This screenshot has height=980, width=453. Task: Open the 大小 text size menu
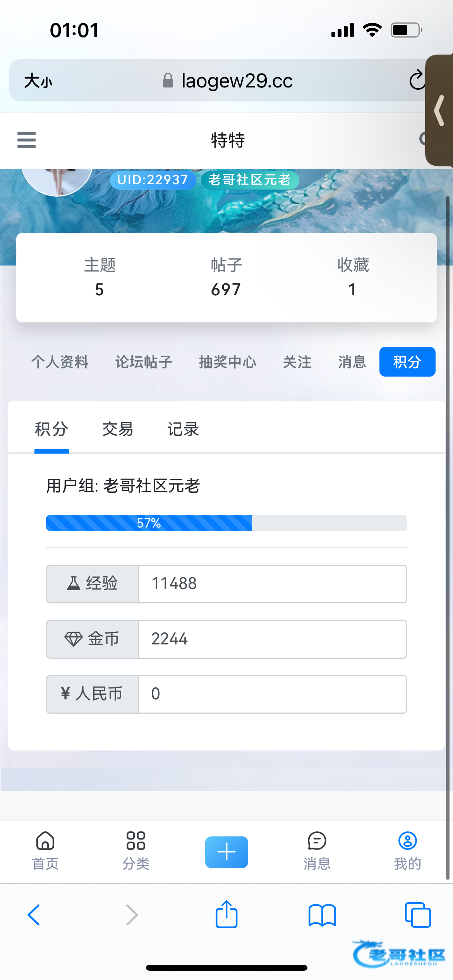(x=38, y=81)
